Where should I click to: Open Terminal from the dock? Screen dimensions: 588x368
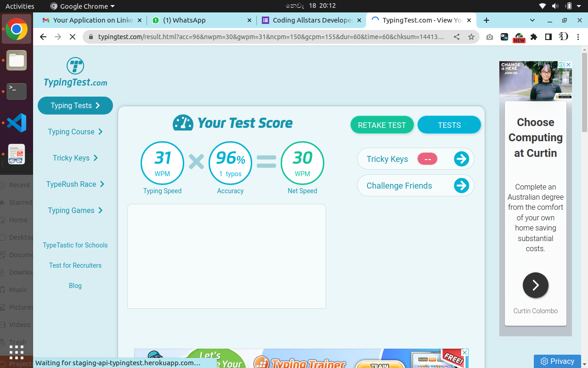17,92
